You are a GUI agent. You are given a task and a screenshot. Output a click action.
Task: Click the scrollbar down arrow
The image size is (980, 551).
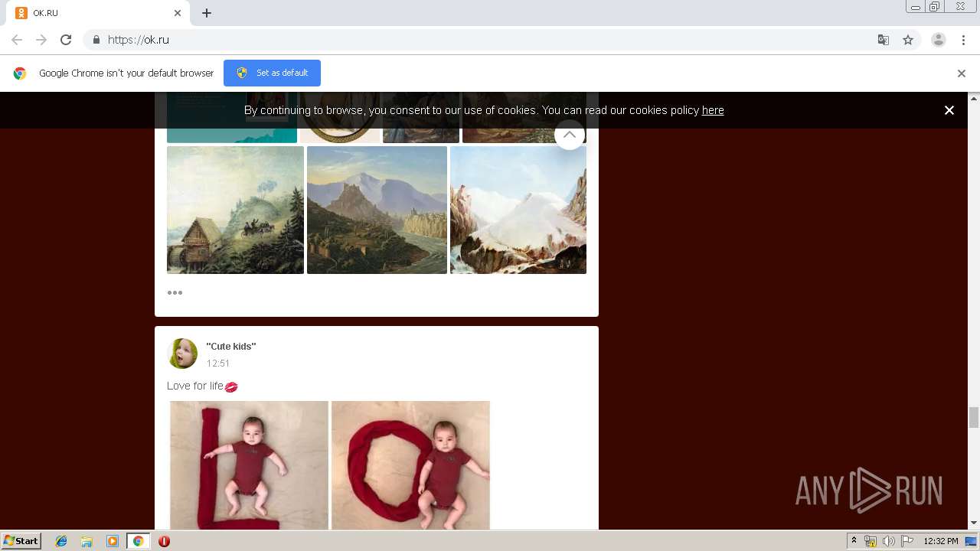click(x=974, y=523)
